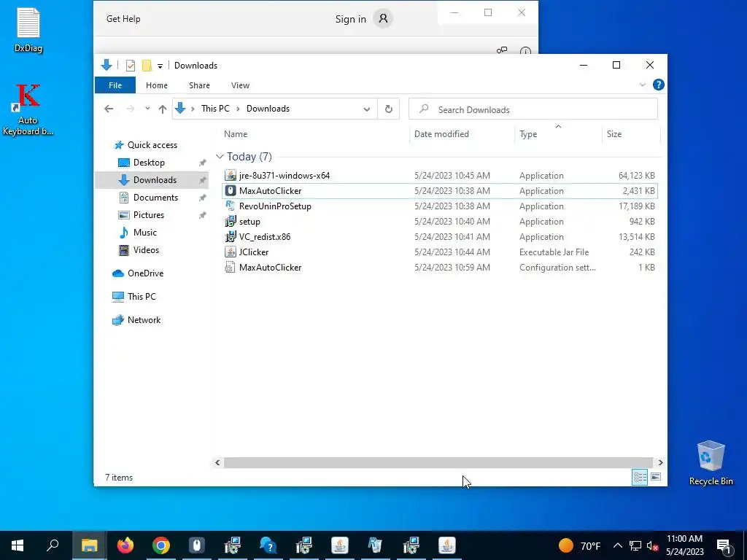The image size is (747, 560).
Task: Click the Search Downloads field
Action: click(x=533, y=109)
